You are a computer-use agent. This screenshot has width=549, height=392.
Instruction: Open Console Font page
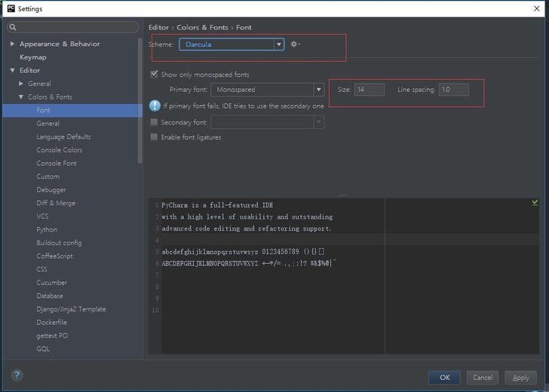[x=57, y=164]
